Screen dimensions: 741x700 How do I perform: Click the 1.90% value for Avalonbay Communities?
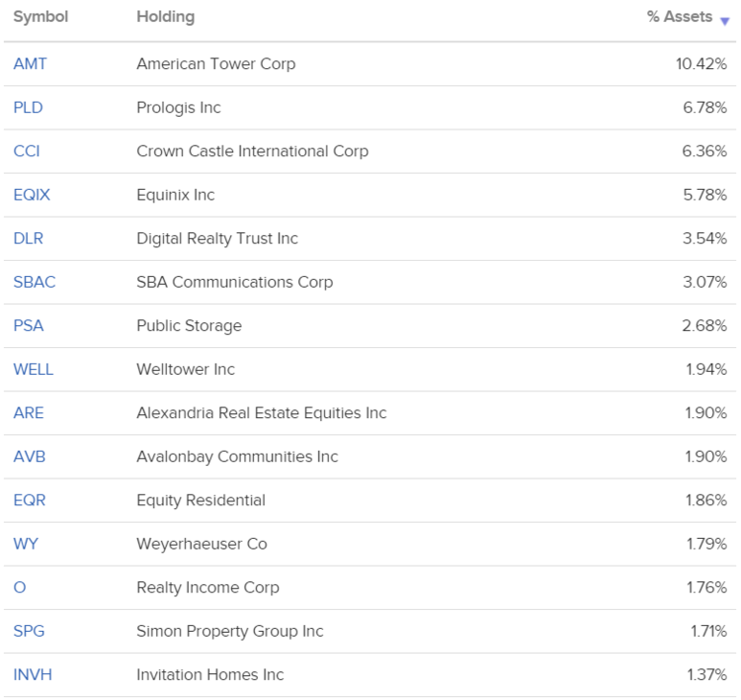click(706, 456)
